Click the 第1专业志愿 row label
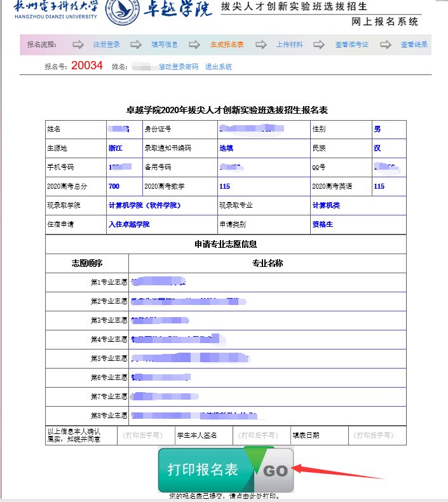The image size is (448, 502). pos(109,282)
